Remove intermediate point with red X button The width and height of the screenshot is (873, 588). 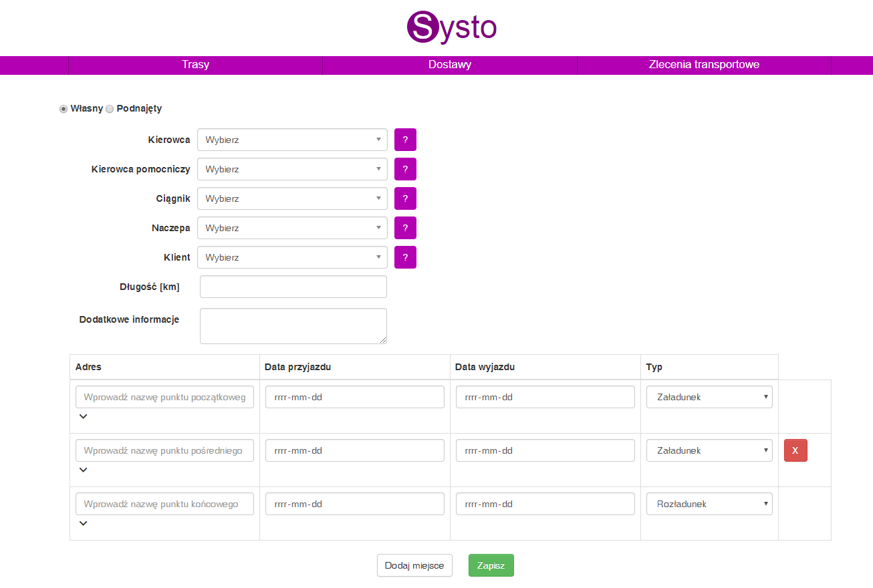click(x=795, y=451)
